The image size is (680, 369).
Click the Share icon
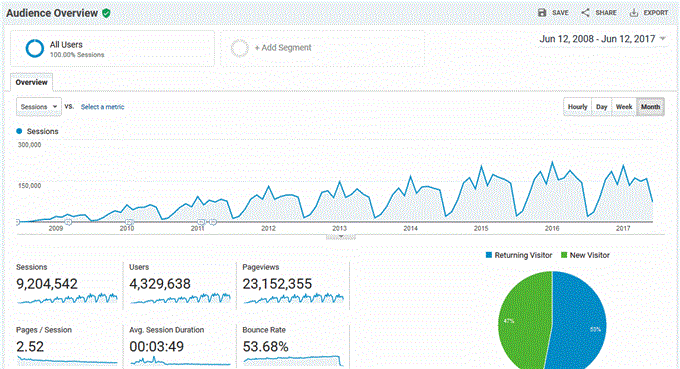(585, 13)
